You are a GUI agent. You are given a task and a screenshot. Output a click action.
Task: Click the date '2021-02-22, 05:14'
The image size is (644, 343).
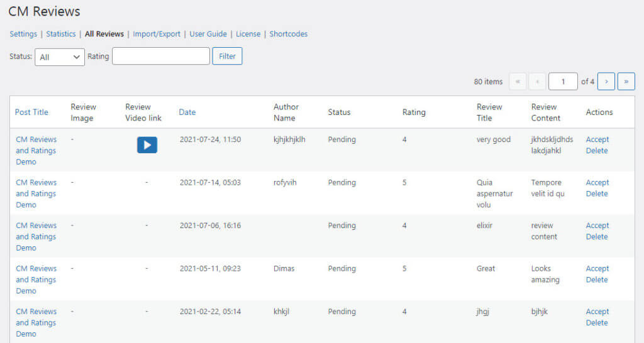point(210,312)
